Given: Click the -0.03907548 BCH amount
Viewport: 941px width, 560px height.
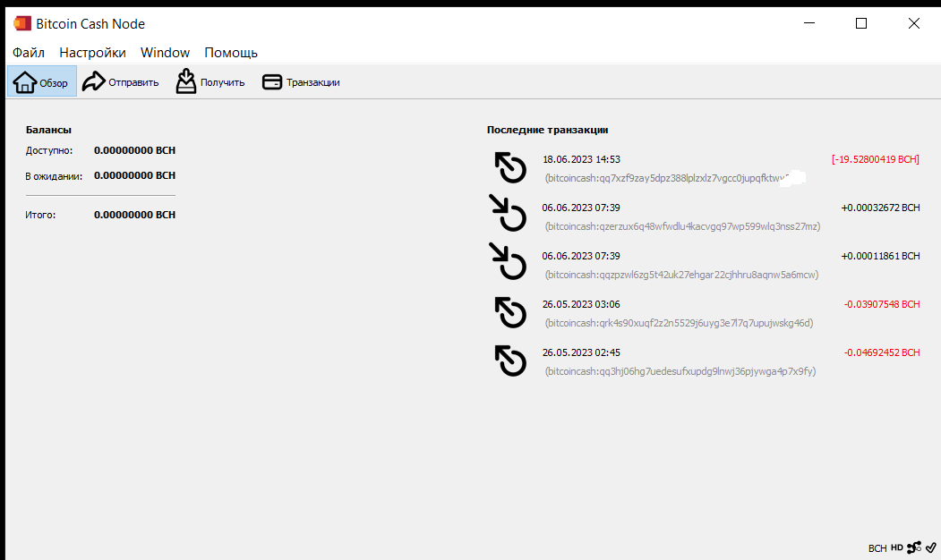Looking at the screenshot, I should 882,304.
